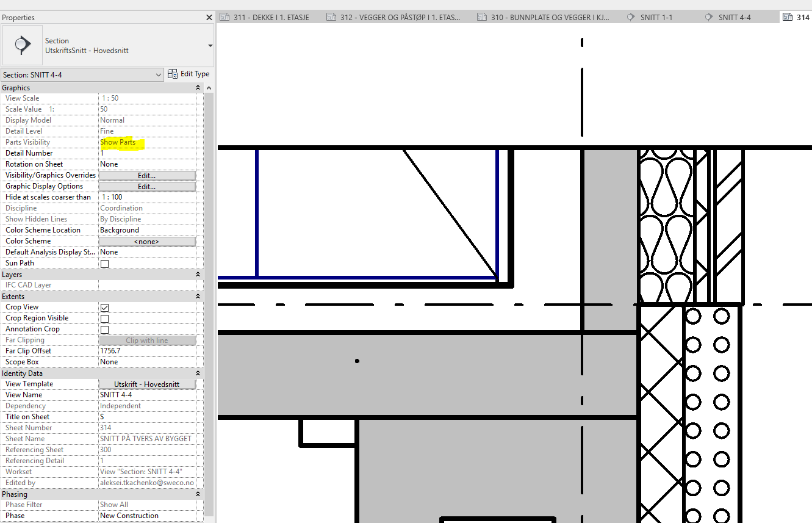Collapse the Extents property group
The height and width of the screenshot is (523, 812).
point(198,296)
